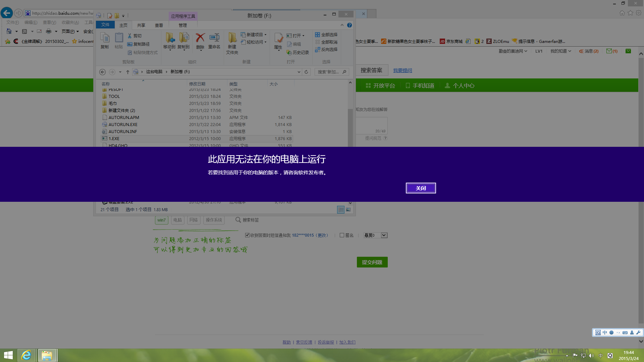Switch to the 共享 ribbon tab
Image resolution: width=644 pixels, height=362 pixels.
[141, 25]
